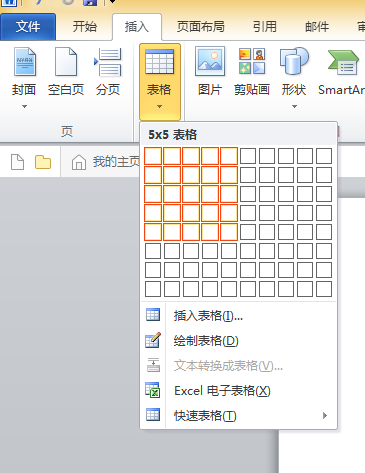Switch to the 页面布局 tab
This screenshot has width=365, height=473.
(x=201, y=27)
